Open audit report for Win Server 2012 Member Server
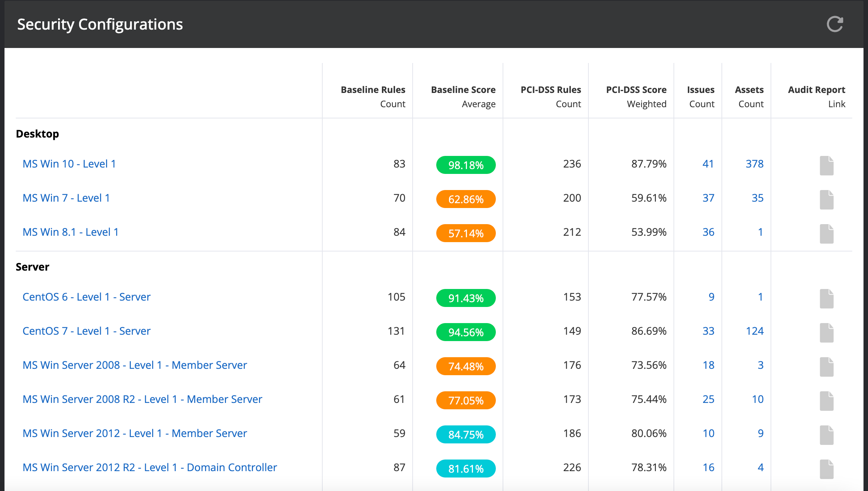The image size is (868, 491). coord(826,435)
